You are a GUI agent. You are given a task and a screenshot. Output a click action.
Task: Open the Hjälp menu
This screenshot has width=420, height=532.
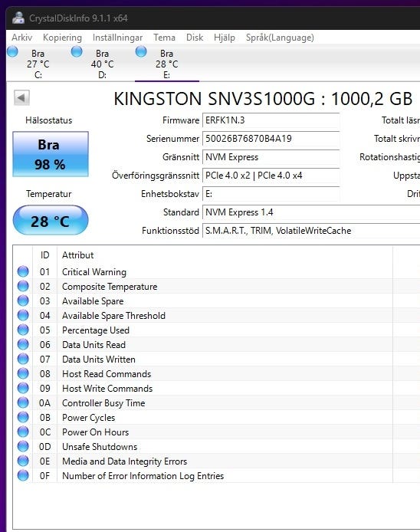(x=225, y=38)
